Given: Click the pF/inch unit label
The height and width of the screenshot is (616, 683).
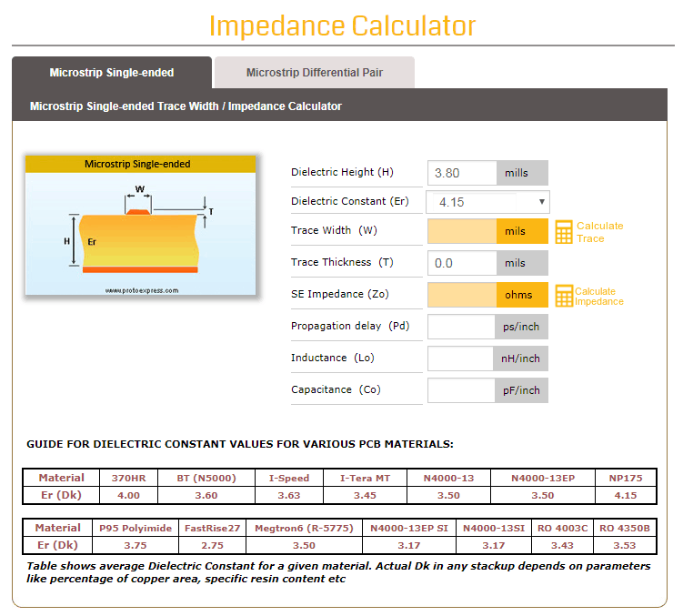Looking at the screenshot, I should [x=521, y=390].
